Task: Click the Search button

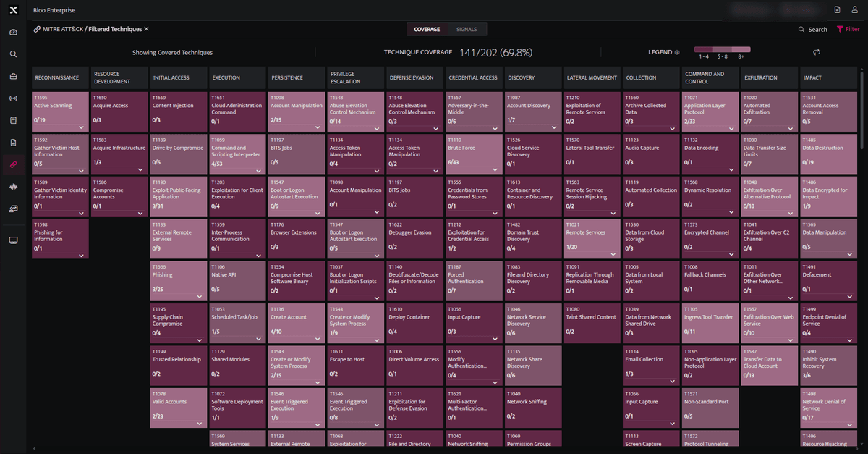Action: [x=813, y=30]
